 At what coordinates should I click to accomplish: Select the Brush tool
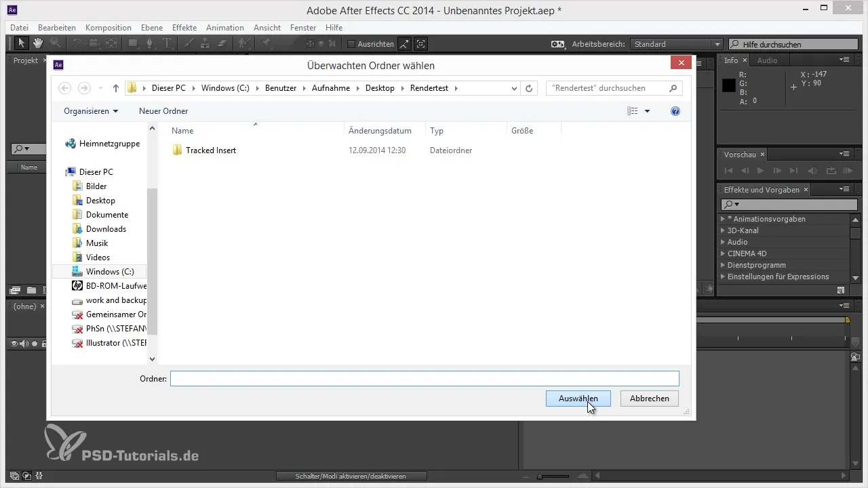189,43
